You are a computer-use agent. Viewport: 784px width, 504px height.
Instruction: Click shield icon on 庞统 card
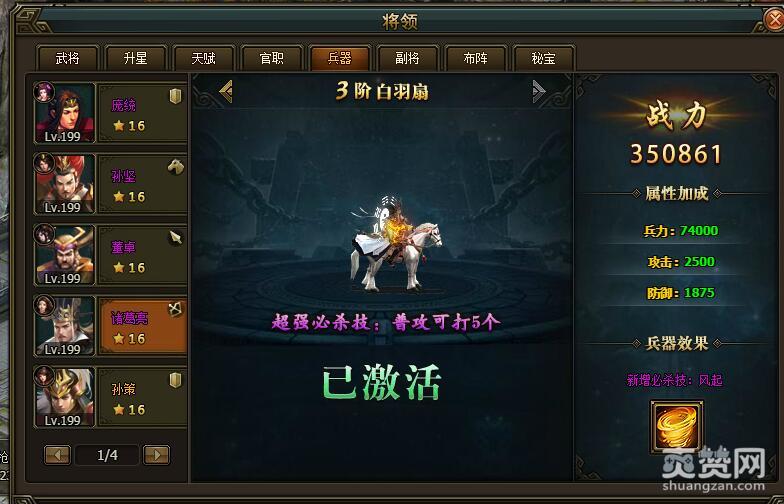pyautogui.click(x=175, y=96)
